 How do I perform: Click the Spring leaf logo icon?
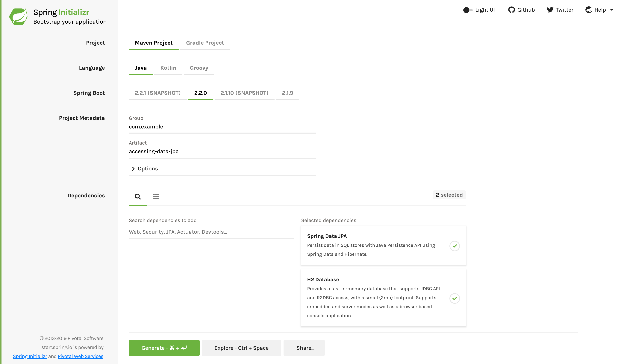pyautogui.click(x=18, y=16)
